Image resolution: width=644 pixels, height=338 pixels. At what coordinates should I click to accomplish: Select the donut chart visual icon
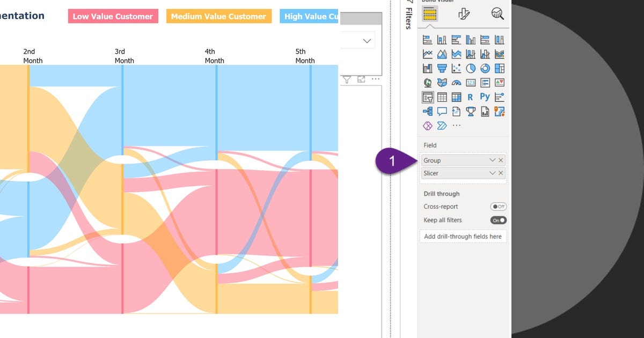(485, 68)
